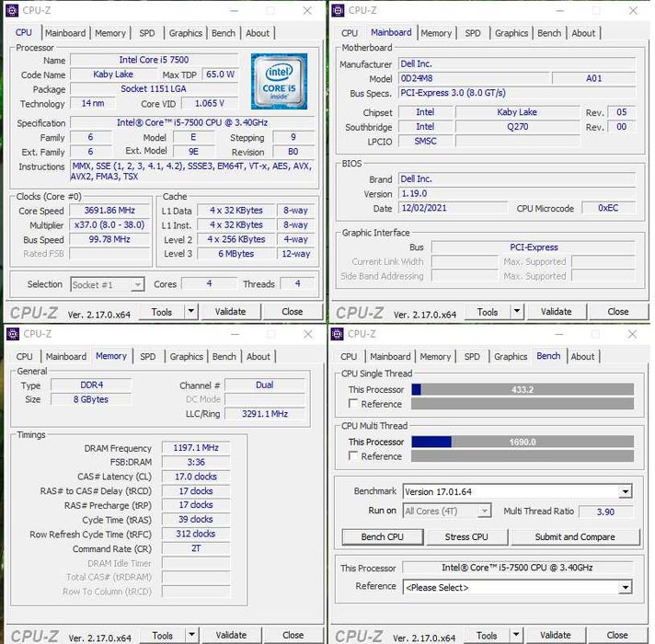The width and height of the screenshot is (655, 644).
Task: Click BIOS version 1.19.0 value
Action: coord(517,194)
